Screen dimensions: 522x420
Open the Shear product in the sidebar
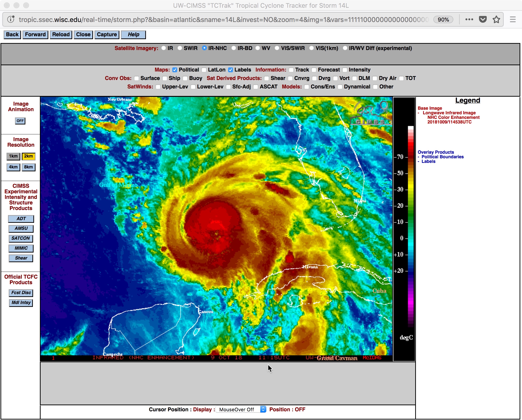coord(21,258)
